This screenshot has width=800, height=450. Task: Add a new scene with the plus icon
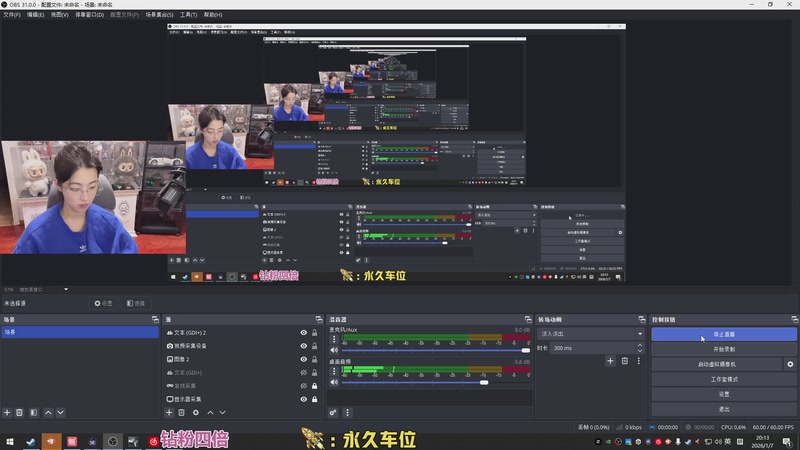[x=7, y=412]
